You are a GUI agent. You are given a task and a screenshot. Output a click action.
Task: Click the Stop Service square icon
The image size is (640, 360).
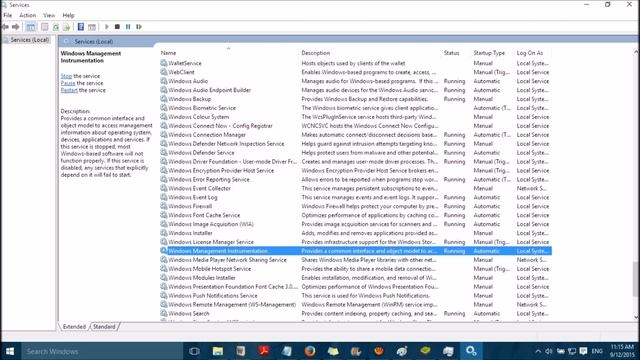click(117, 27)
